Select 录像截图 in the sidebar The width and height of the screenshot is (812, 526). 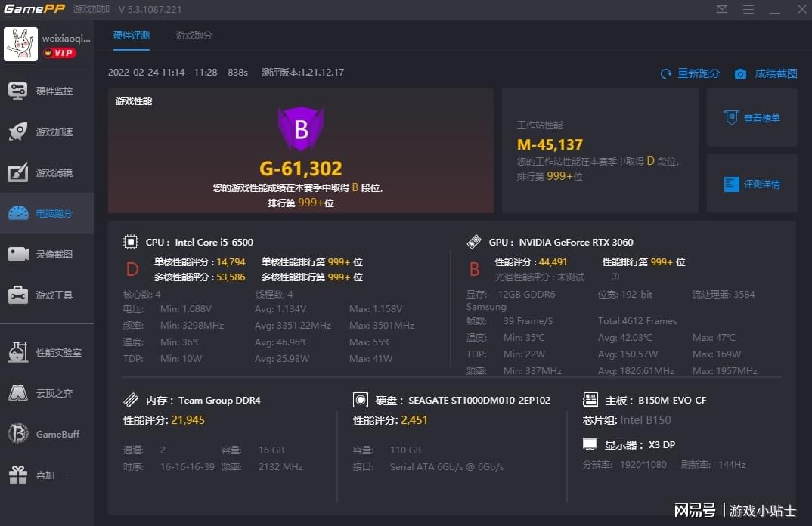tap(54, 254)
